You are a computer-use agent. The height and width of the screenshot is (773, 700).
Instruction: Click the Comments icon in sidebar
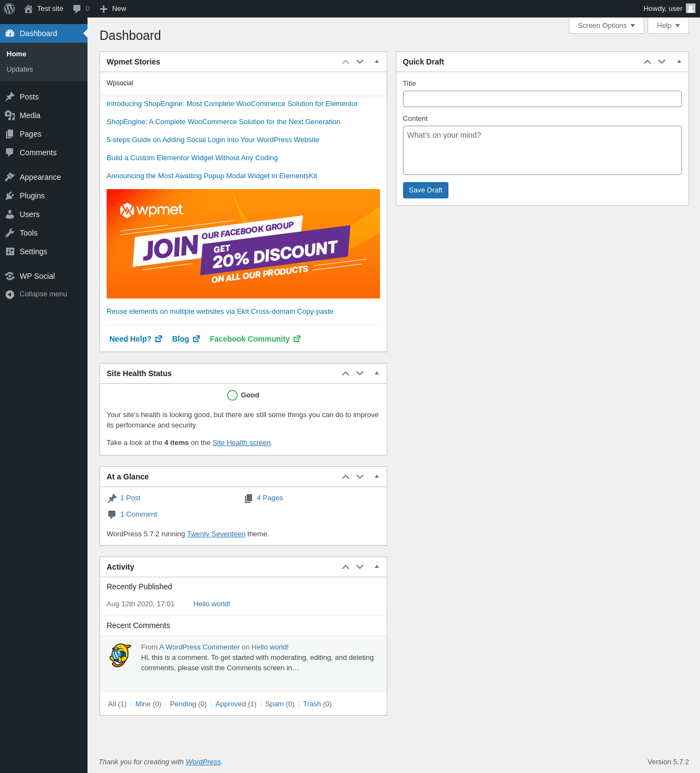(10, 153)
